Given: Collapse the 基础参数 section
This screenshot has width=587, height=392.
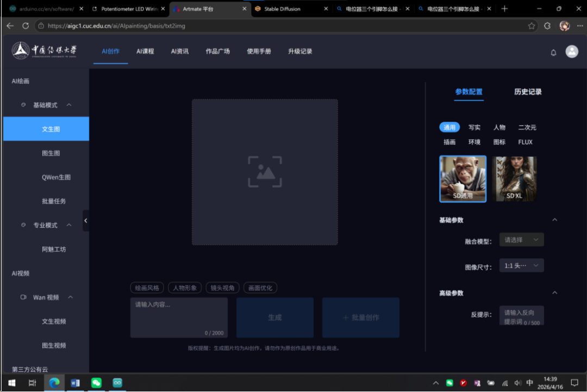Looking at the screenshot, I should tap(554, 220).
